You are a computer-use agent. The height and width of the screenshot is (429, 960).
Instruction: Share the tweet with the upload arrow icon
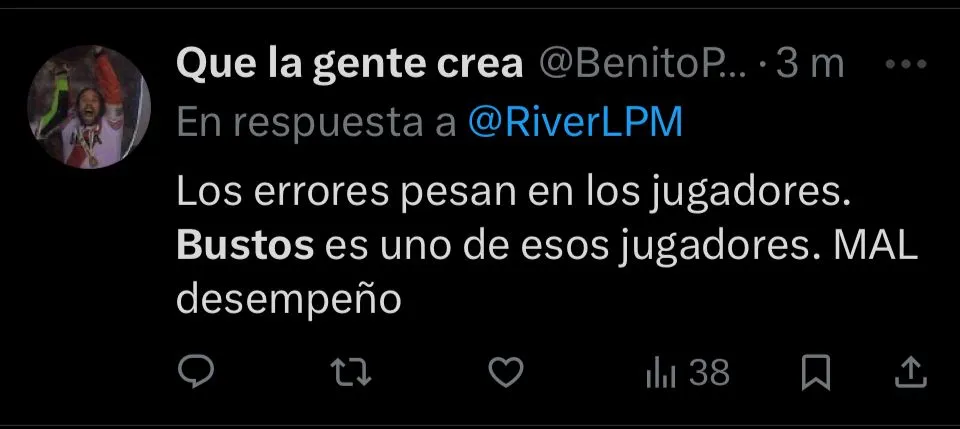coord(911,372)
